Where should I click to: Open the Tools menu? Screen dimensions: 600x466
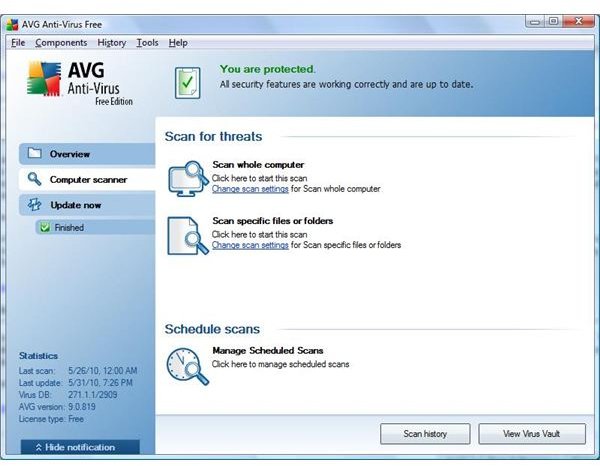[147, 42]
